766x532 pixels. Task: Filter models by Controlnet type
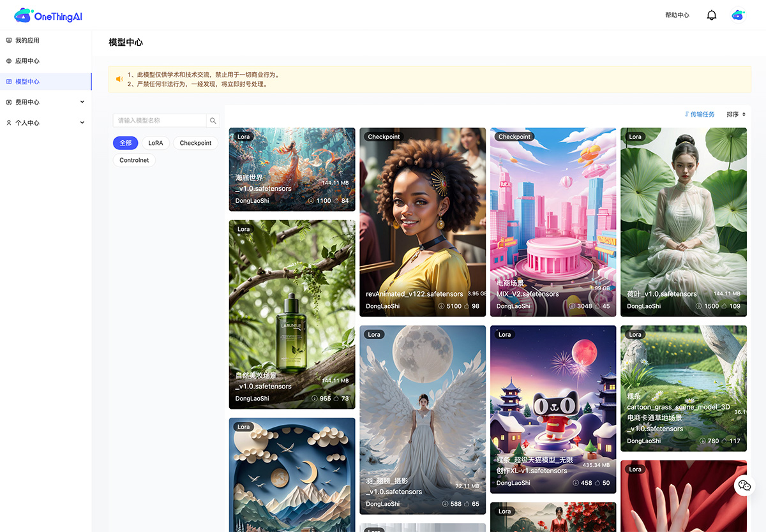134,160
